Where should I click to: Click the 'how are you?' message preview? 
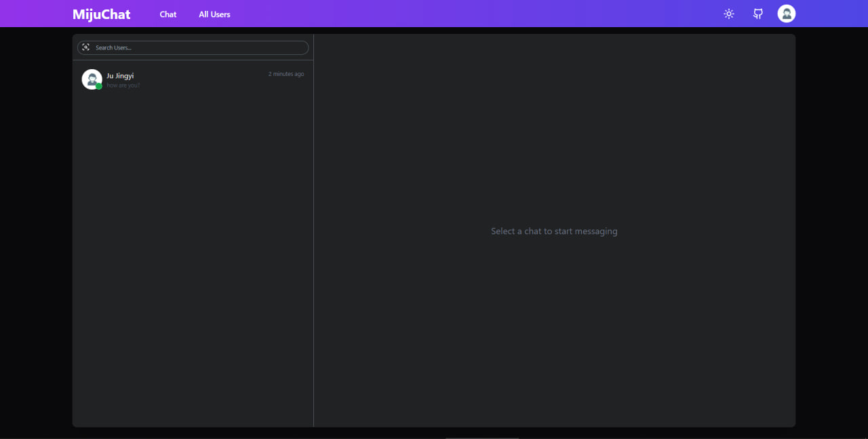coord(123,85)
